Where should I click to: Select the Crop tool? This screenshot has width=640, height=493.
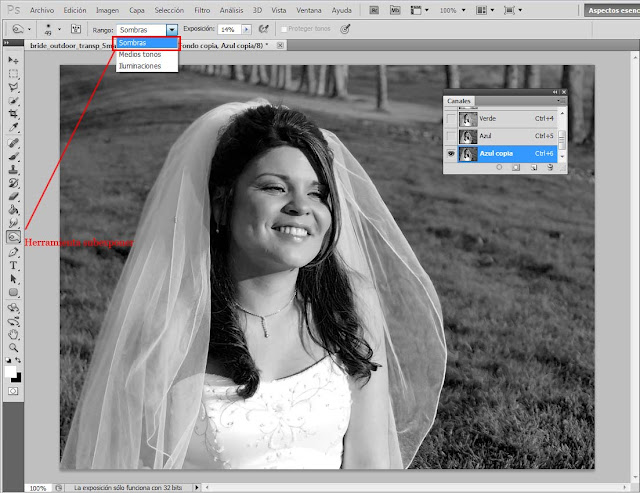click(13, 114)
